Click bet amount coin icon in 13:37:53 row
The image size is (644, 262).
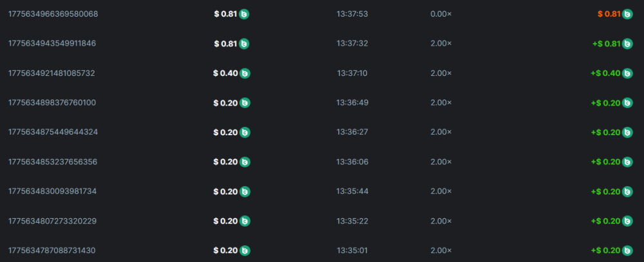click(x=244, y=14)
